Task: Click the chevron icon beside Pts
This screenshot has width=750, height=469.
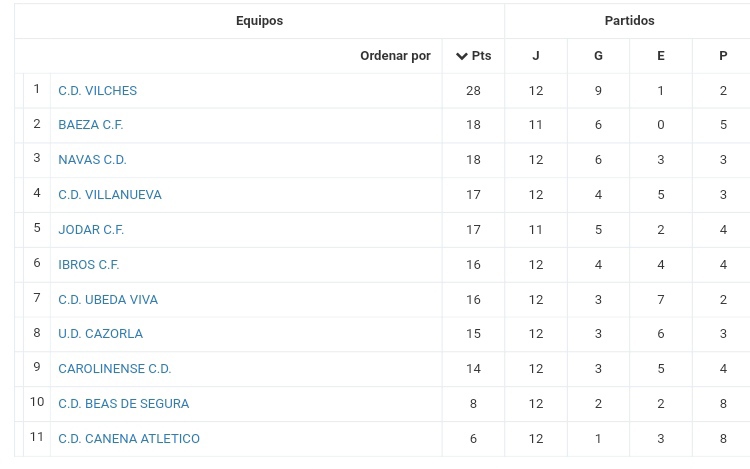Action: tap(461, 56)
